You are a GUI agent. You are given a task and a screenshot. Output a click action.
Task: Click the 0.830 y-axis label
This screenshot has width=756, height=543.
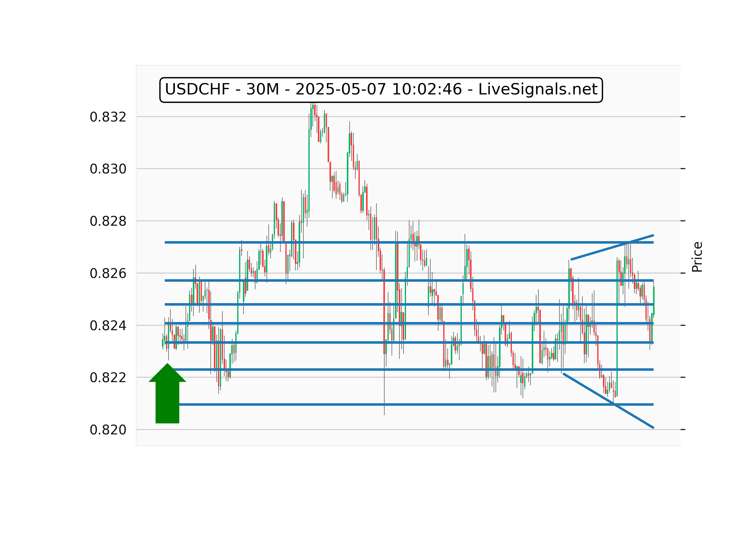point(108,169)
